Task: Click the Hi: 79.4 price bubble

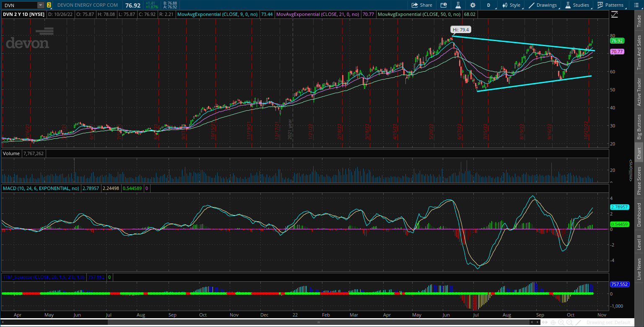Action: click(x=460, y=30)
